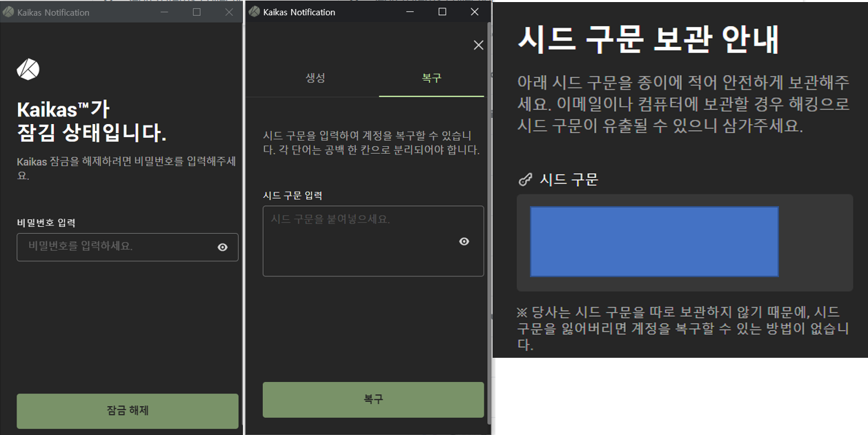The image size is (868, 435).
Task: Click the 시드 구문 보관 안내 heading
Action: coord(649,39)
